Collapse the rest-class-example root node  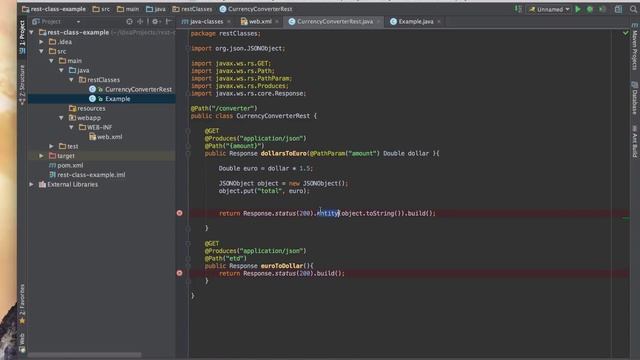point(32,32)
